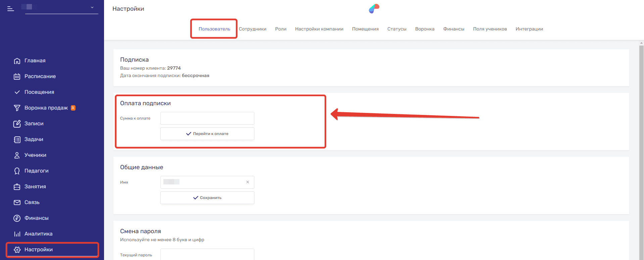Click the Сохранить button
Viewport: 644px width, 260px height.
point(207,198)
